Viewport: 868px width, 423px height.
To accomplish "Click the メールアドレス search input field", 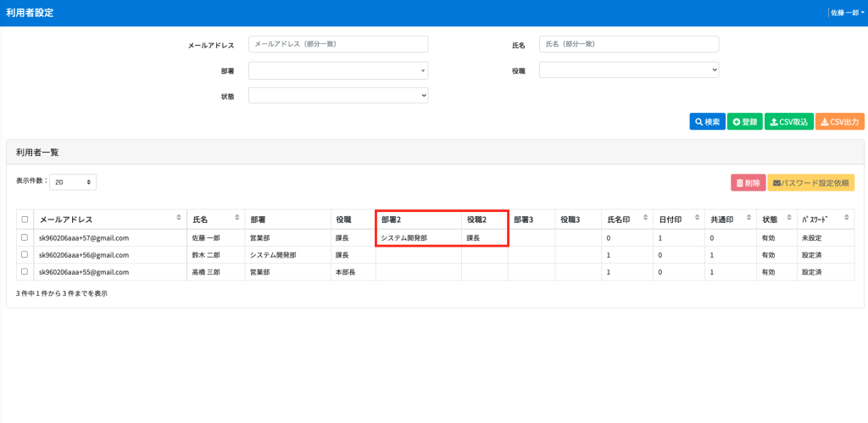I will [x=338, y=44].
